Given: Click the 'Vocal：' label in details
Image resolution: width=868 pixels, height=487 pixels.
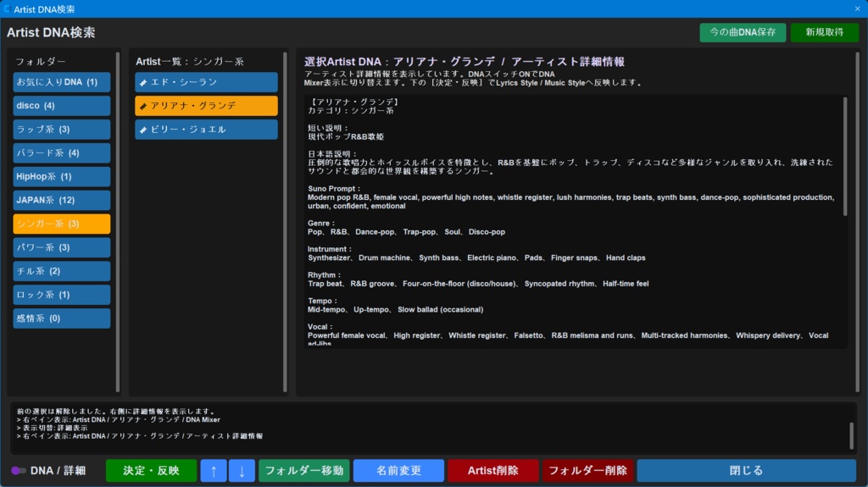Looking at the screenshot, I should click(320, 327).
